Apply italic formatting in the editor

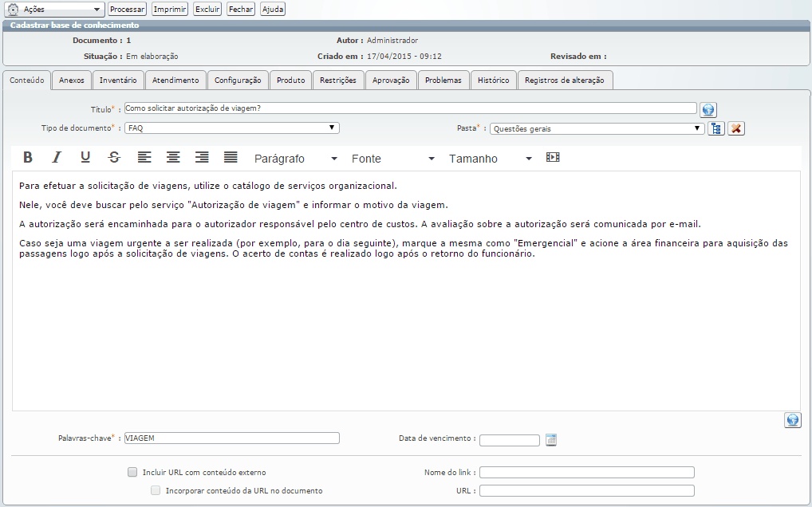coord(57,157)
